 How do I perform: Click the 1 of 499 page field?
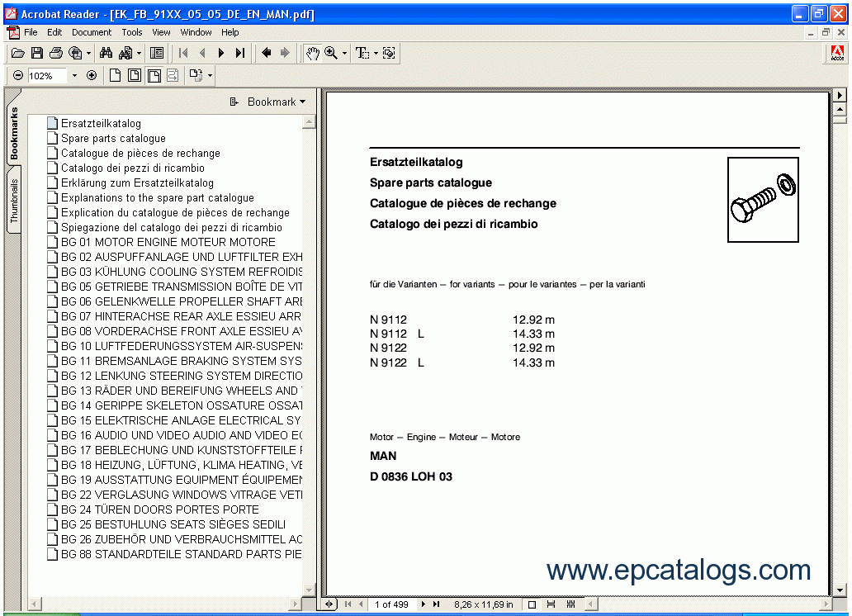pos(391,604)
